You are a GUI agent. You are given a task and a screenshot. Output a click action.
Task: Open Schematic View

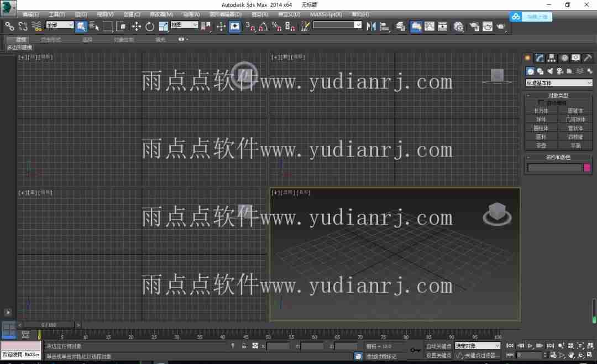coord(442,27)
